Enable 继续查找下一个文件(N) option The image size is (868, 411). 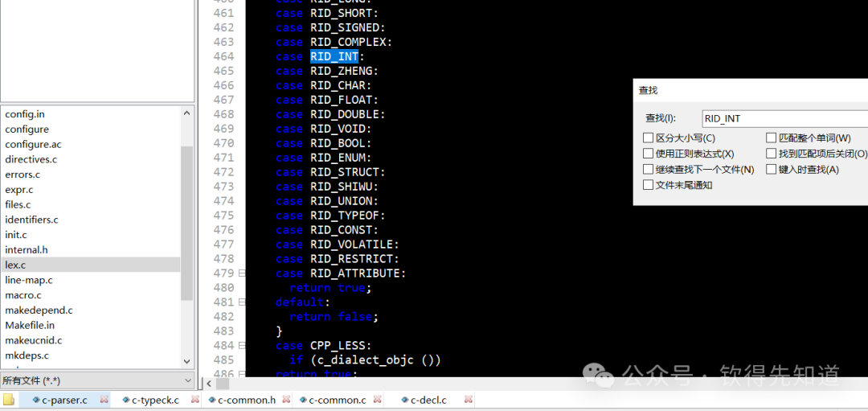point(649,170)
